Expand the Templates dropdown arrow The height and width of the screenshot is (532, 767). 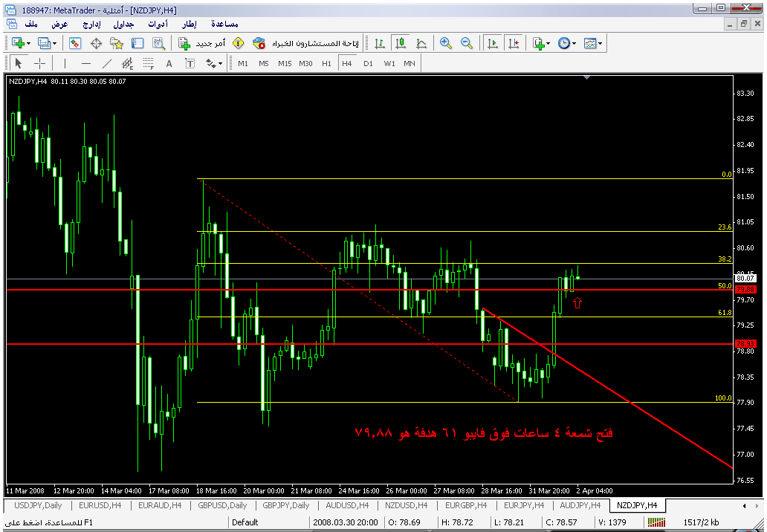click(x=601, y=44)
